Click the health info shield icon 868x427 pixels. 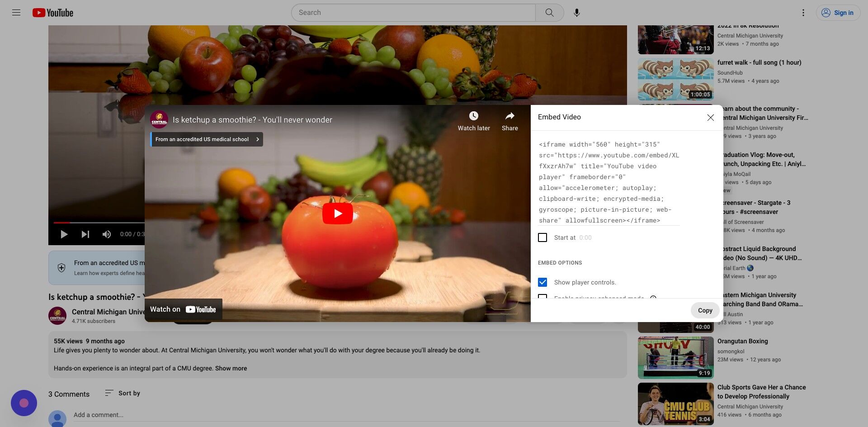(61, 268)
